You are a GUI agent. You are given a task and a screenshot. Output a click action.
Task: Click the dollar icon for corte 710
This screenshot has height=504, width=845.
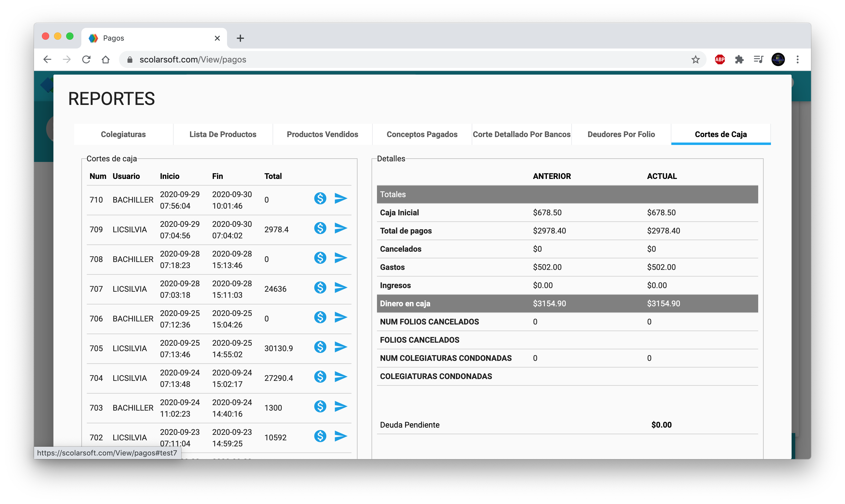coord(320,198)
